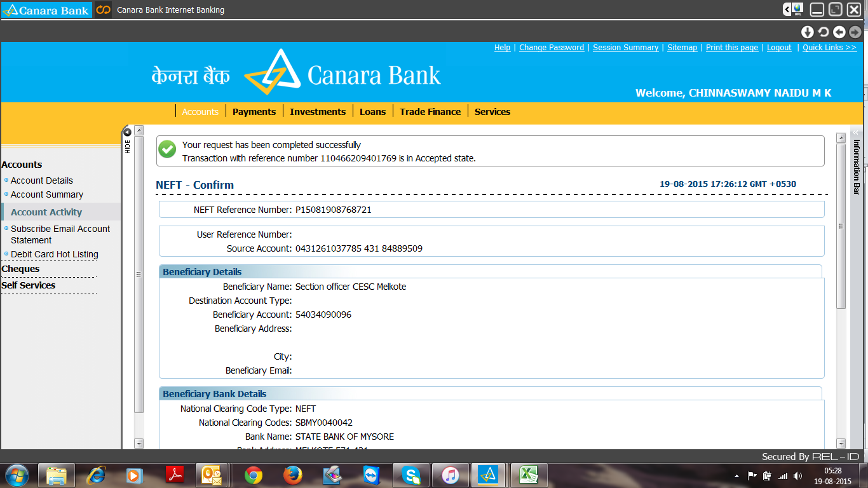Click the left panel scroll-down arrow

point(139,444)
